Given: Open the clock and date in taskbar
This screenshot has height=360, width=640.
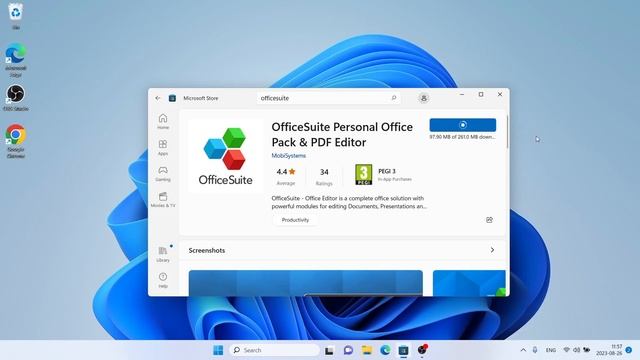Looking at the screenshot, I should 609,350.
